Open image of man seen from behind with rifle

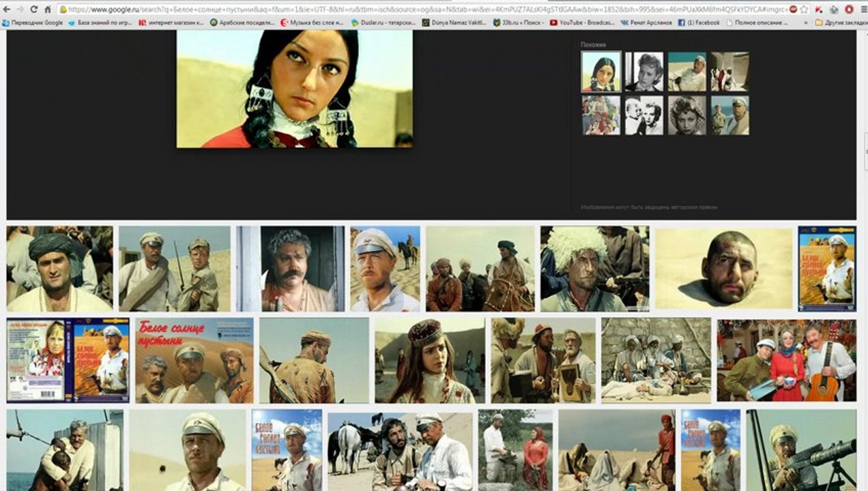(x=315, y=360)
